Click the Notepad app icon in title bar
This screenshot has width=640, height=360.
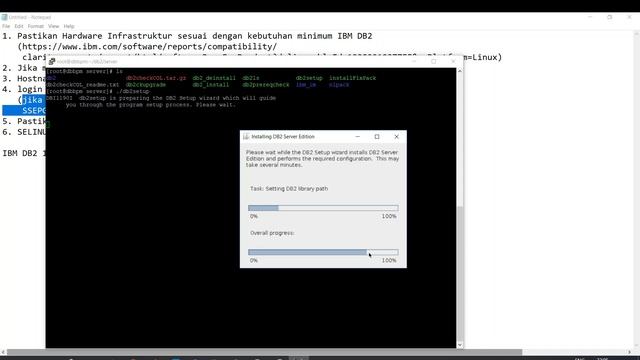[x=4, y=17]
